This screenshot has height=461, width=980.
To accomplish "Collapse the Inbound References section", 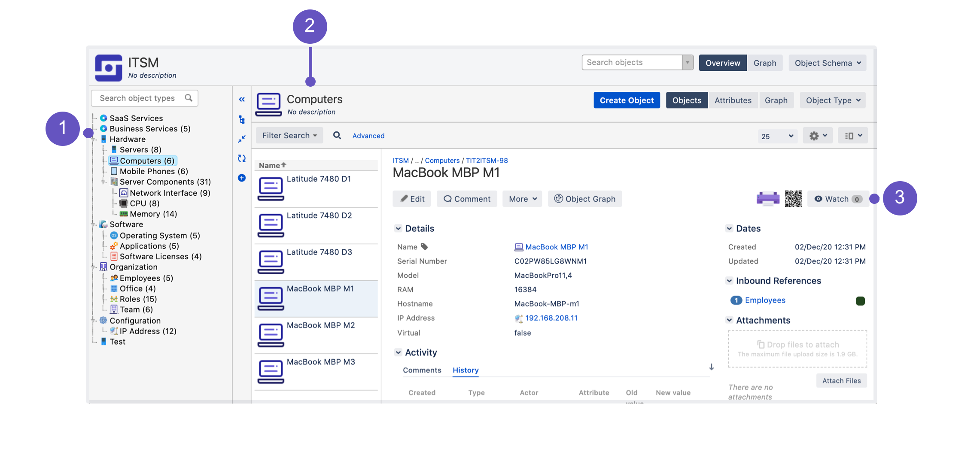I will (x=729, y=281).
